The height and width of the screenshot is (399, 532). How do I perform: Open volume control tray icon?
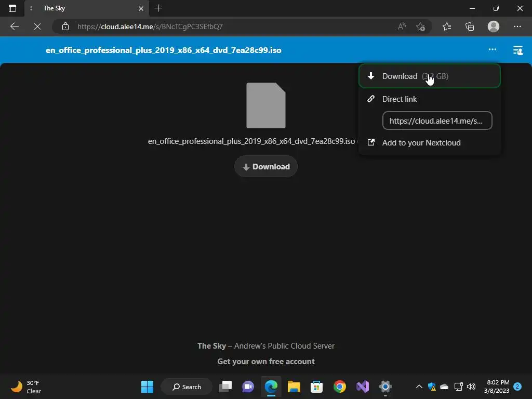[x=471, y=387]
